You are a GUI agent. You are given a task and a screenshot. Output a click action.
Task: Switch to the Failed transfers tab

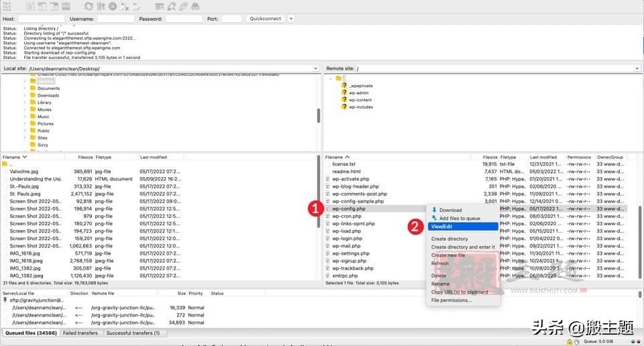point(81,333)
